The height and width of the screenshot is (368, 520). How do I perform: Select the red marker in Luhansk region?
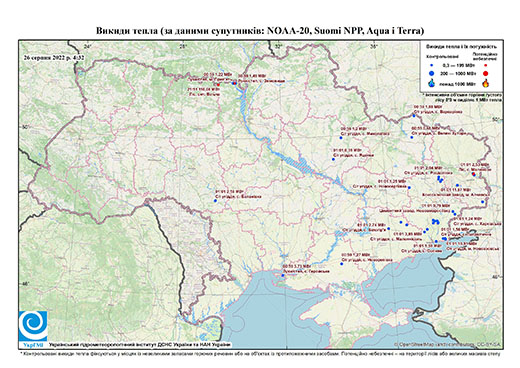tap(474, 174)
